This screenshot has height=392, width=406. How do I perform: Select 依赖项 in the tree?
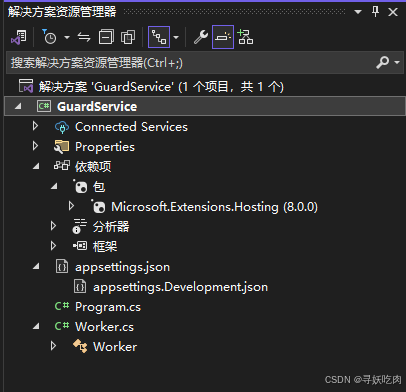click(x=93, y=167)
